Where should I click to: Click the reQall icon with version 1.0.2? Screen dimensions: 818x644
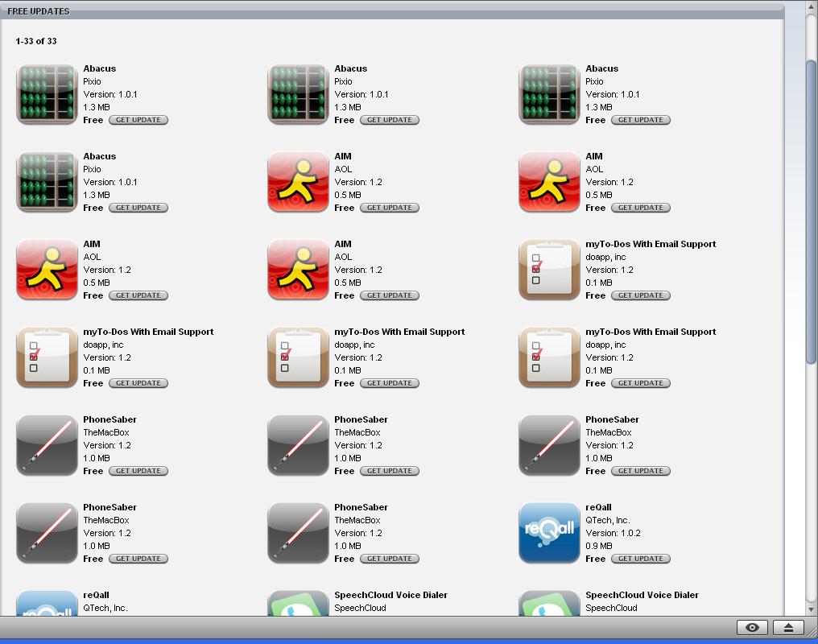549,532
